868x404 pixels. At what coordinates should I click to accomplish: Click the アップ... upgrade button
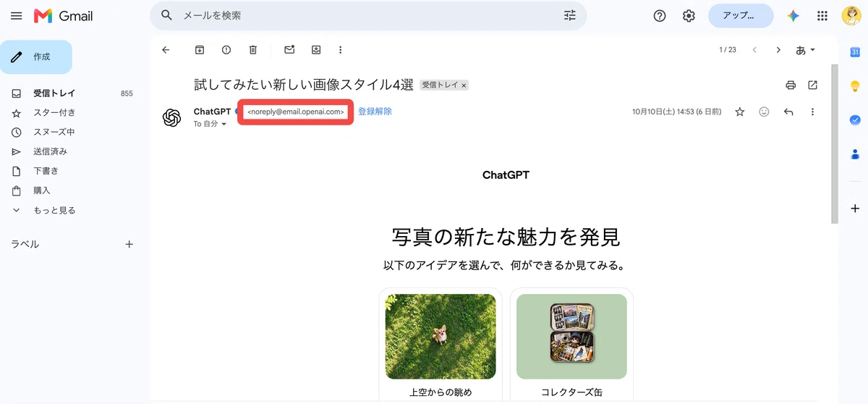tap(741, 15)
